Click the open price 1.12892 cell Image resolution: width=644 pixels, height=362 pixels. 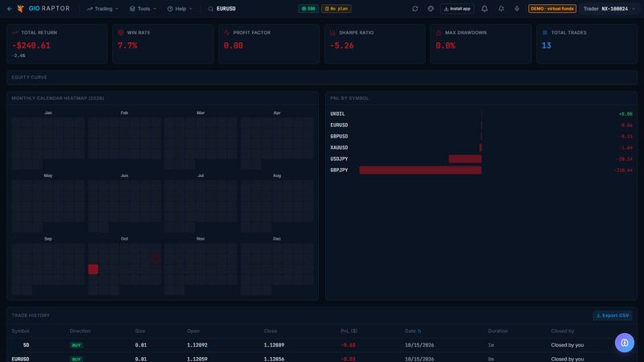click(x=196, y=345)
